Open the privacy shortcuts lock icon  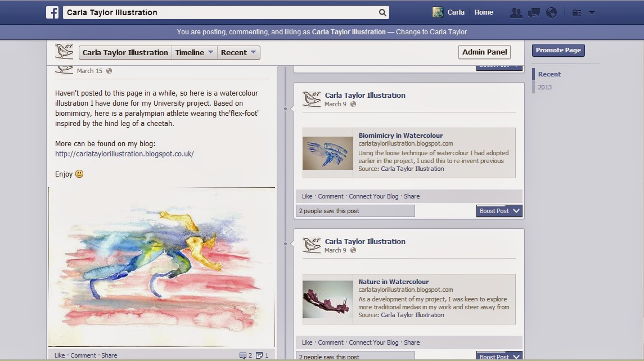(577, 13)
